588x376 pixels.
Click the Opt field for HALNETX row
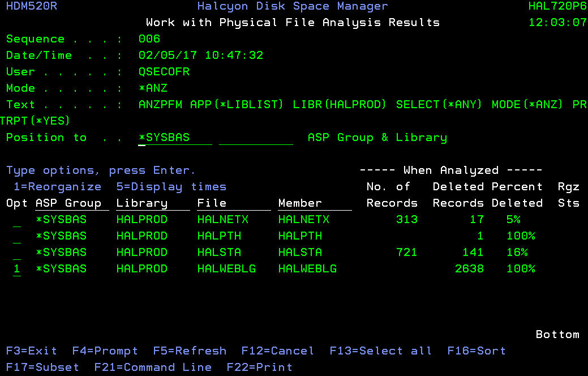tap(17, 220)
